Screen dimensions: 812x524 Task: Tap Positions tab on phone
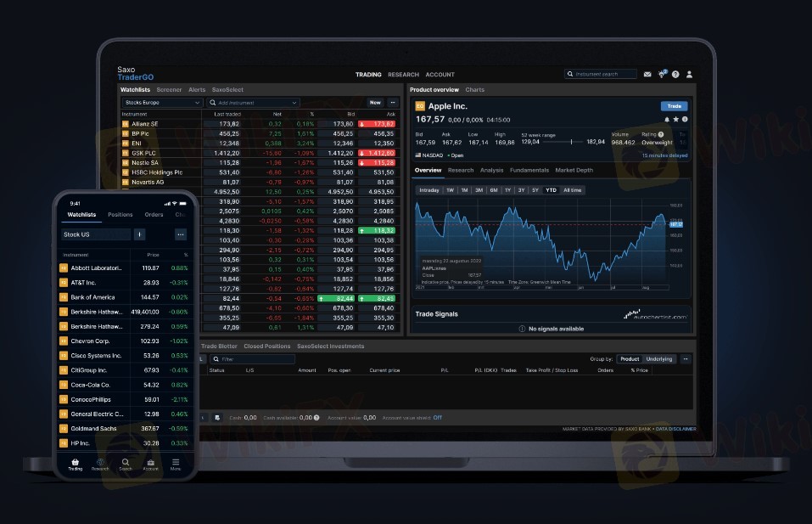pyautogui.click(x=120, y=215)
